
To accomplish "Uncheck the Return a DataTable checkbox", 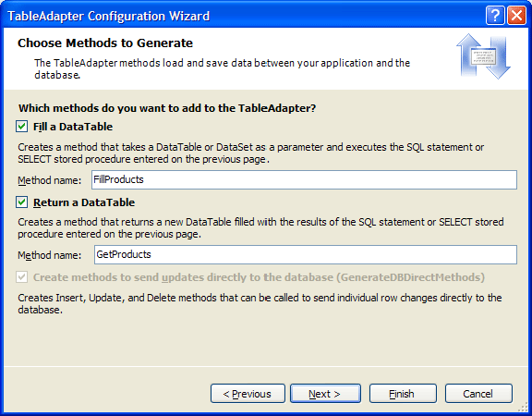I will point(22,202).
